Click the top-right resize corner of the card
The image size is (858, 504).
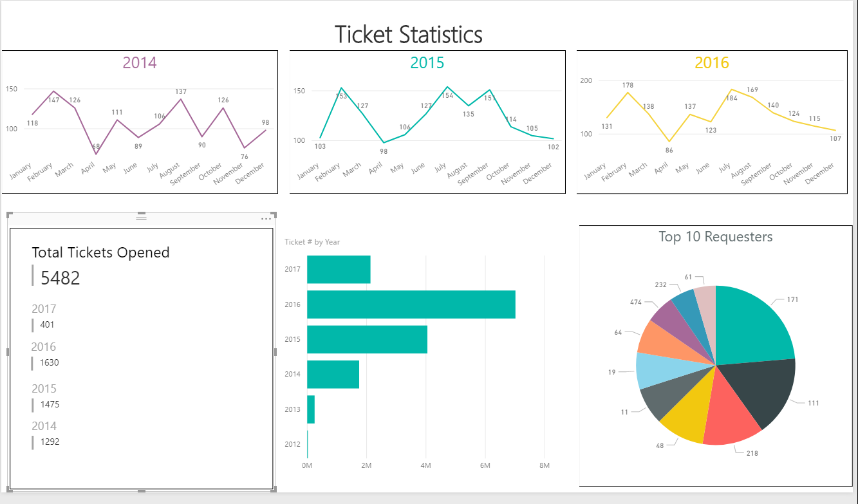tap(274, 215)
